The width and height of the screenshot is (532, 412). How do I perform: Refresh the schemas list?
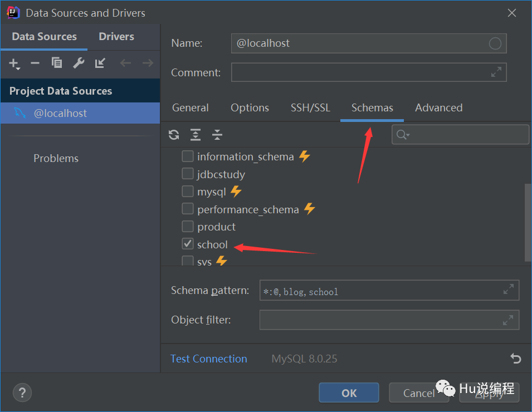coord(174,134)
